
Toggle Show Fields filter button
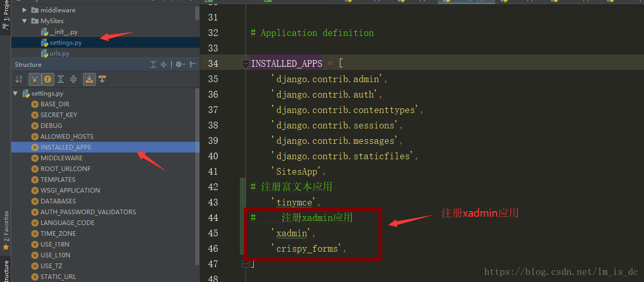[x=48, y=79]
